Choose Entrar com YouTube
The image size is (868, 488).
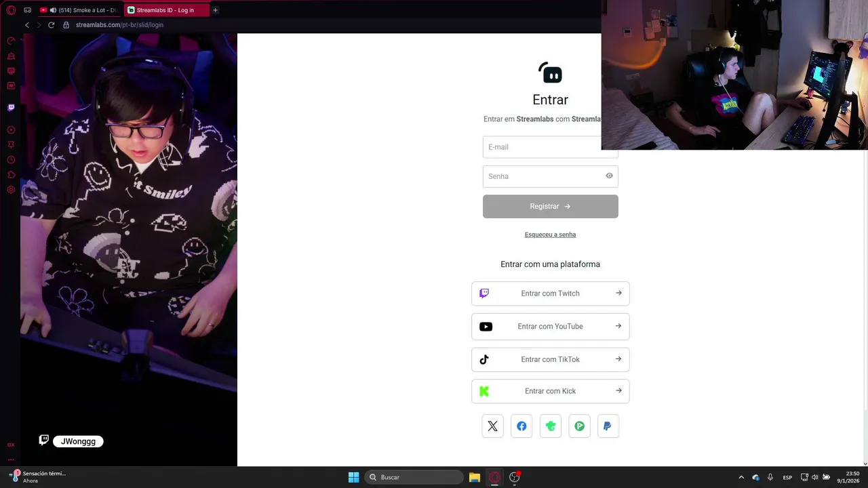point(551,327)
